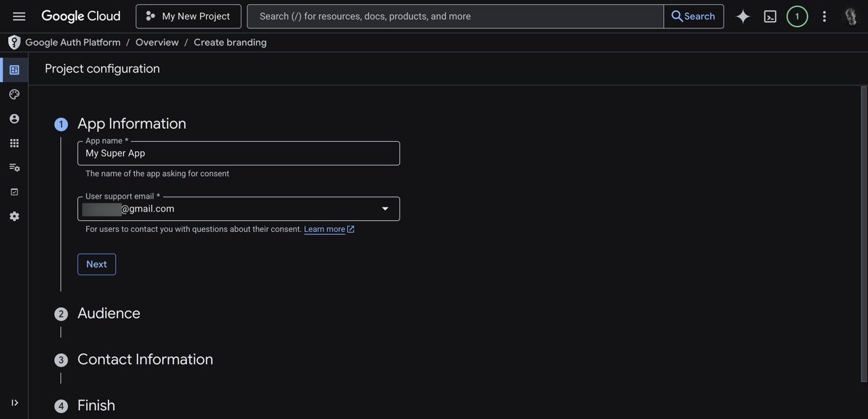Open the Clients grid sidebar icon
Screen dimensions: 868x419
tap(14, 143)
